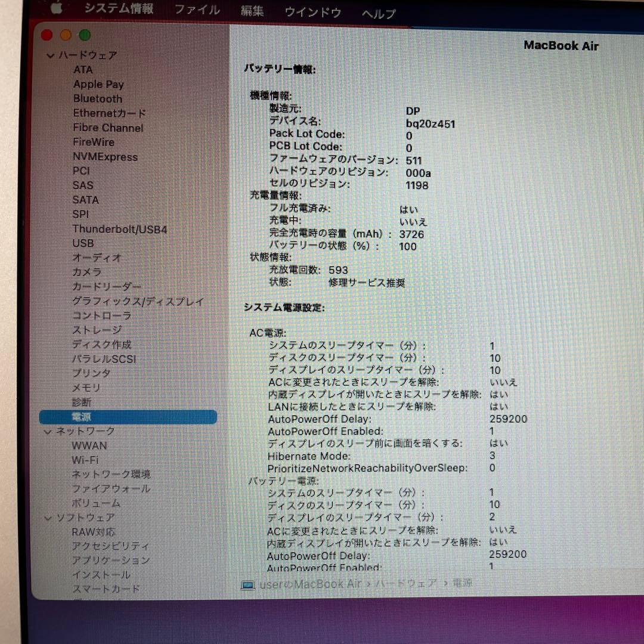Select プリンタ in the sidebar
Image resolution: width=644 pixels, height=644 pixels.
pos(92,373)
